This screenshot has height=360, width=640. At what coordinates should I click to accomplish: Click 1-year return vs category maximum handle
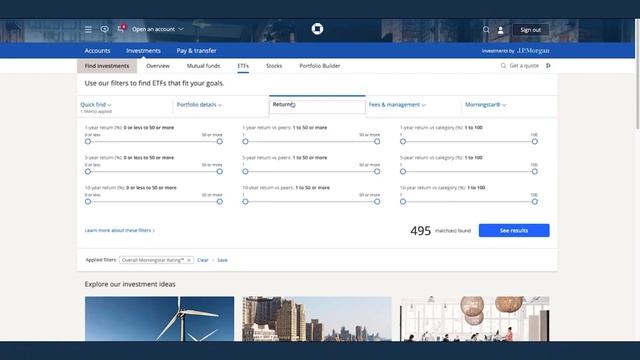[535, 142]
